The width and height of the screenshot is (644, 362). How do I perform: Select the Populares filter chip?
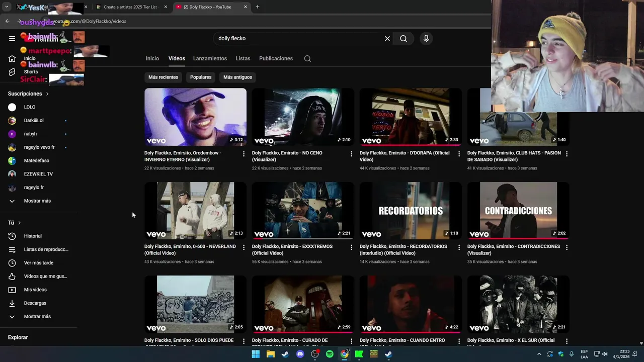click(x=201, y=77)
